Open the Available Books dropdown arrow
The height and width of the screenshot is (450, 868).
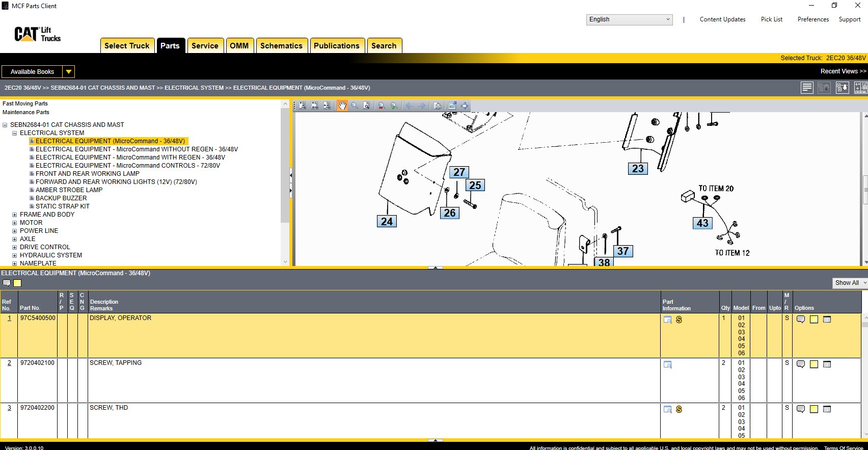(x=69, y=72)
